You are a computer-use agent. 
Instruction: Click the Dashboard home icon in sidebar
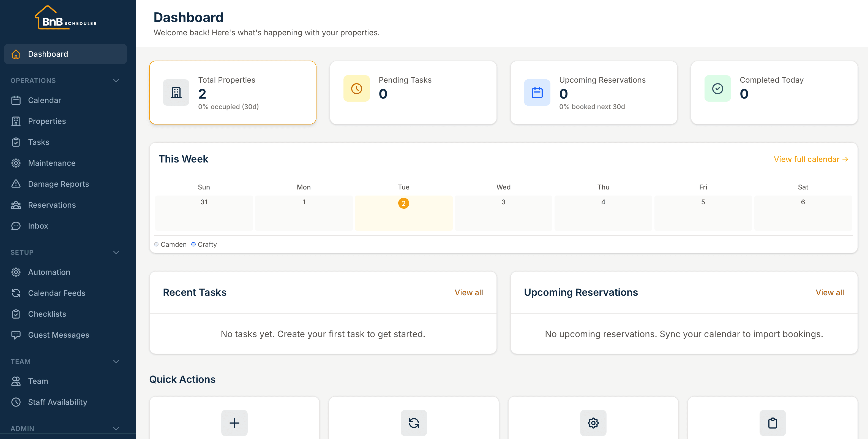point(16,54)
